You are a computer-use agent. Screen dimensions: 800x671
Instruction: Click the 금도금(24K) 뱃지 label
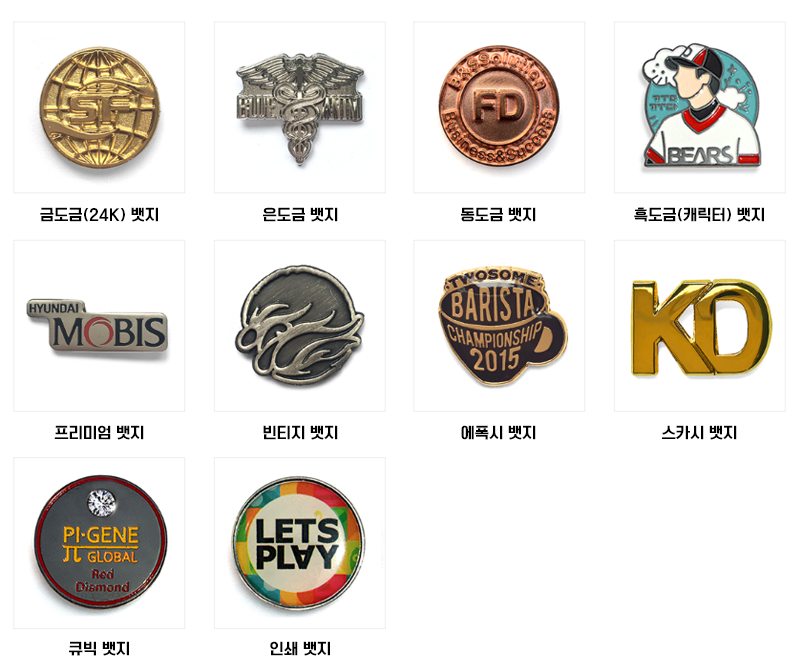99,214
